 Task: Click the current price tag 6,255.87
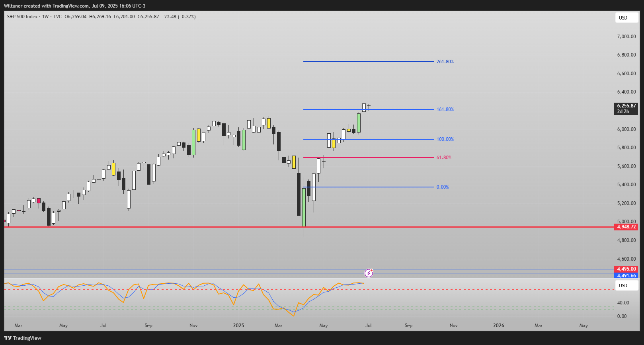pos(626,106)
